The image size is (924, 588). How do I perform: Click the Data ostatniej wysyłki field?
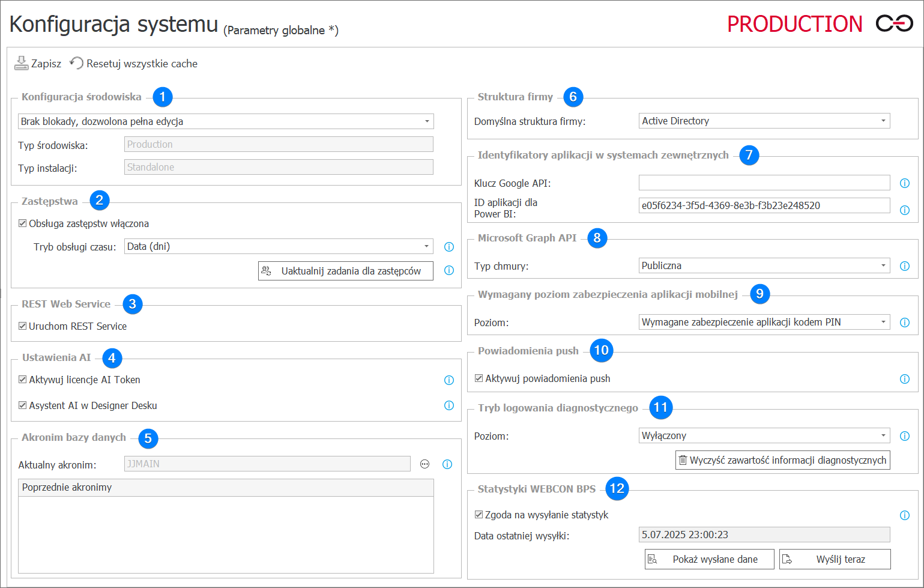pos(764,535)
